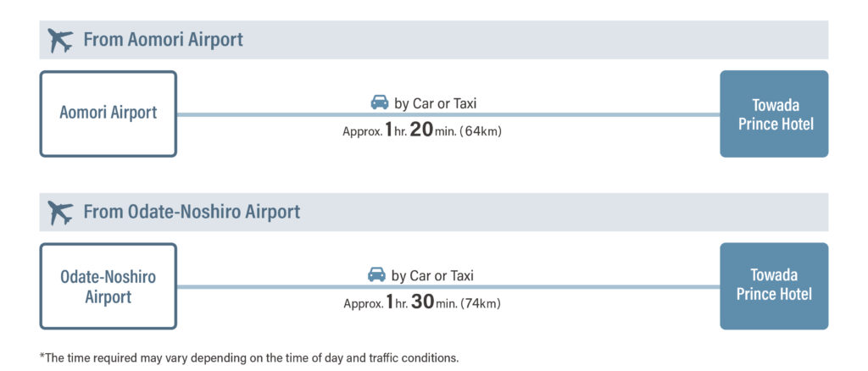Click the 'by Car or Taxi' label on Odate-Noshiro route
868x371 pixels.
(432, 275)
